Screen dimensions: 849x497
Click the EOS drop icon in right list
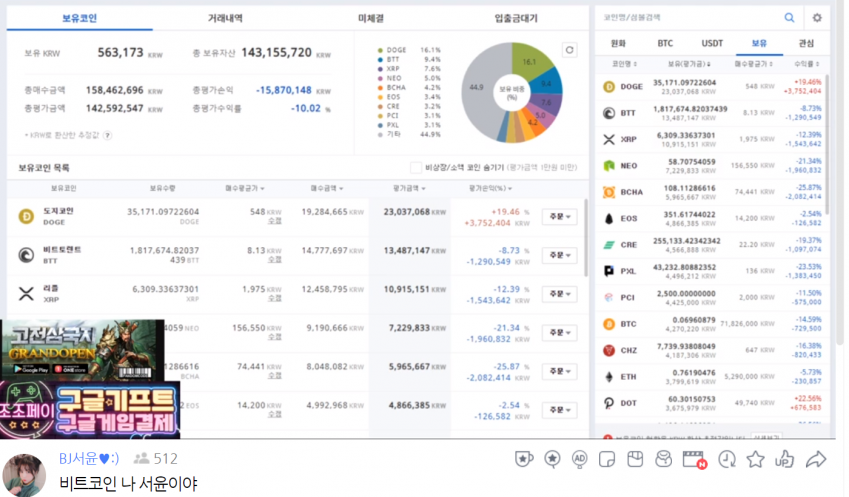tap(609, 219)
